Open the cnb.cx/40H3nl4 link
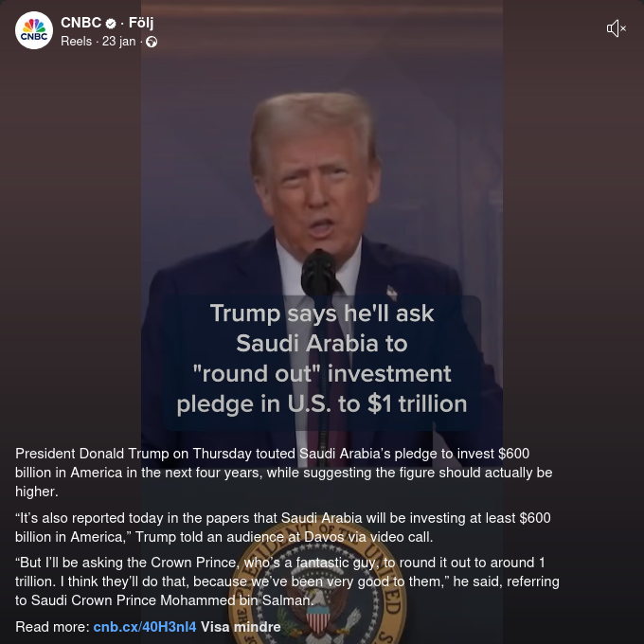 pyautogui.click(x=145, y=627)
